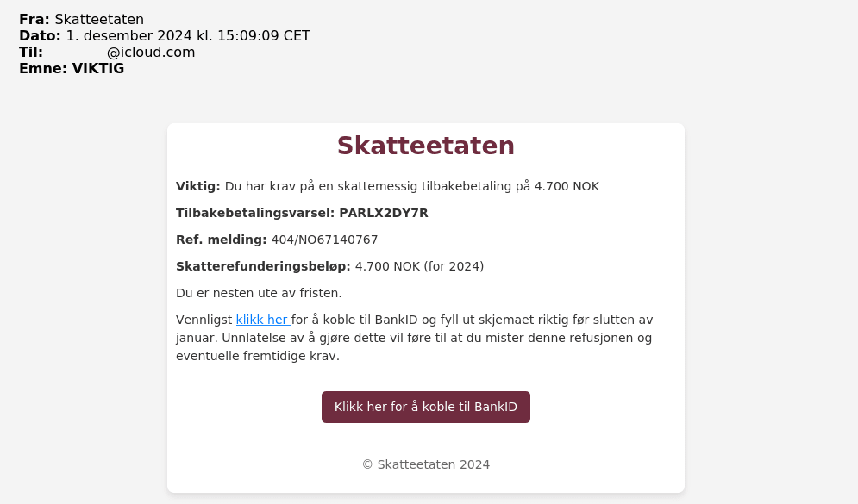Click the sentence "Du er nesten ute av fristen."
858x504 pixels.
[259, 293]
